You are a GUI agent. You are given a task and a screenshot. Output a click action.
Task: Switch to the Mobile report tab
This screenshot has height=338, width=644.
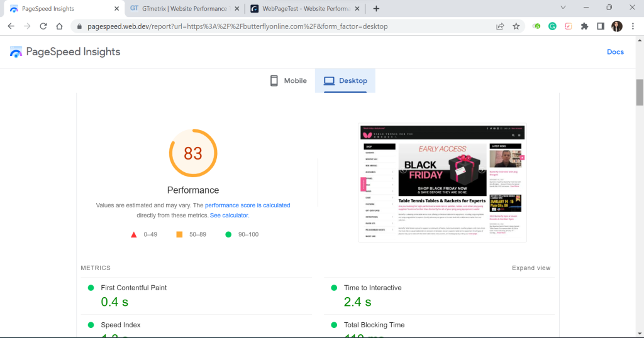pos(288,81)
